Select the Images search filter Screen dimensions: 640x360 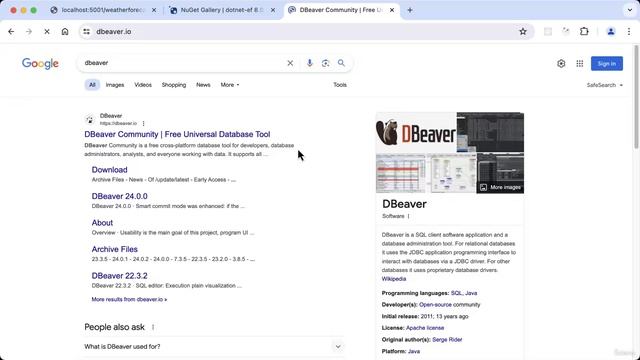pos(115,85)
